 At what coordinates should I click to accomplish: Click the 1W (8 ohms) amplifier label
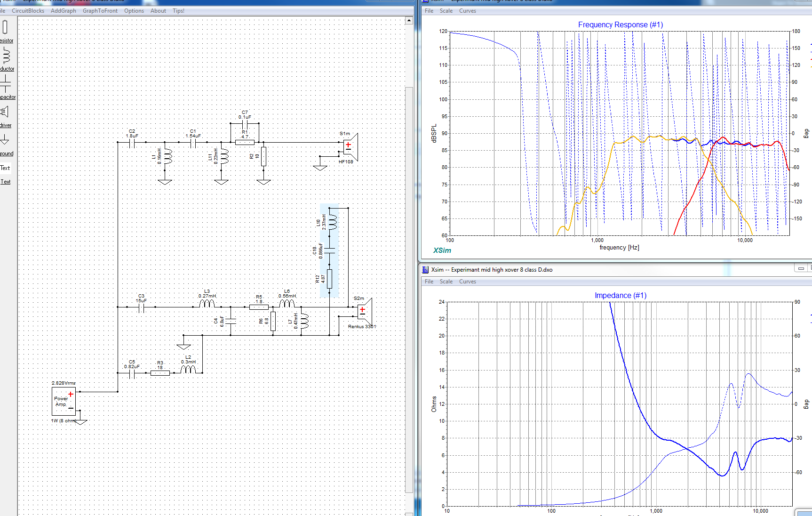coord(64,421)
